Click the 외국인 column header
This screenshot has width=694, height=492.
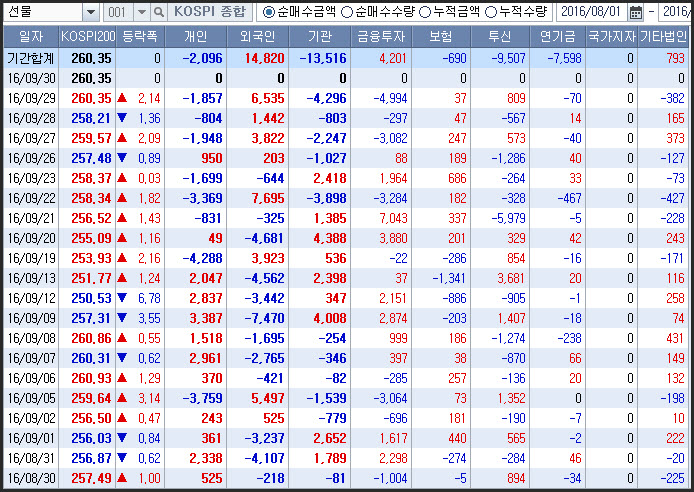[258, 37]
